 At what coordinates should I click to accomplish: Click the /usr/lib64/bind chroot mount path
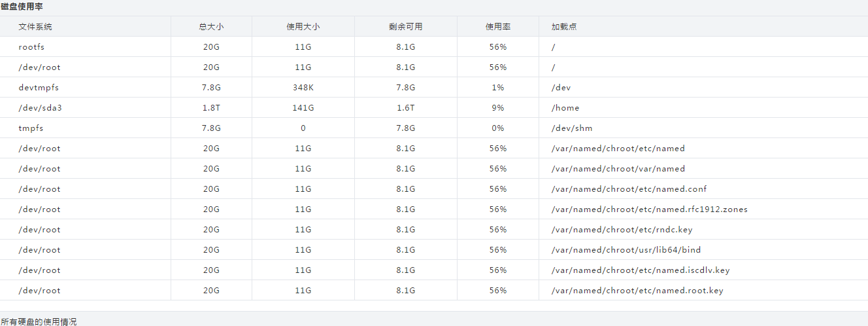pyautogui.click(x=626, y=250)
